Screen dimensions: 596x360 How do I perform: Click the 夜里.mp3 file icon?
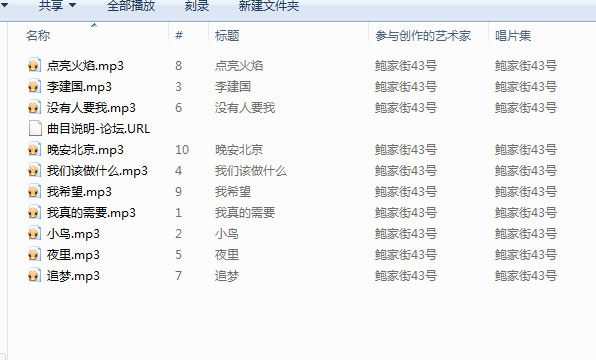(34, 254)
